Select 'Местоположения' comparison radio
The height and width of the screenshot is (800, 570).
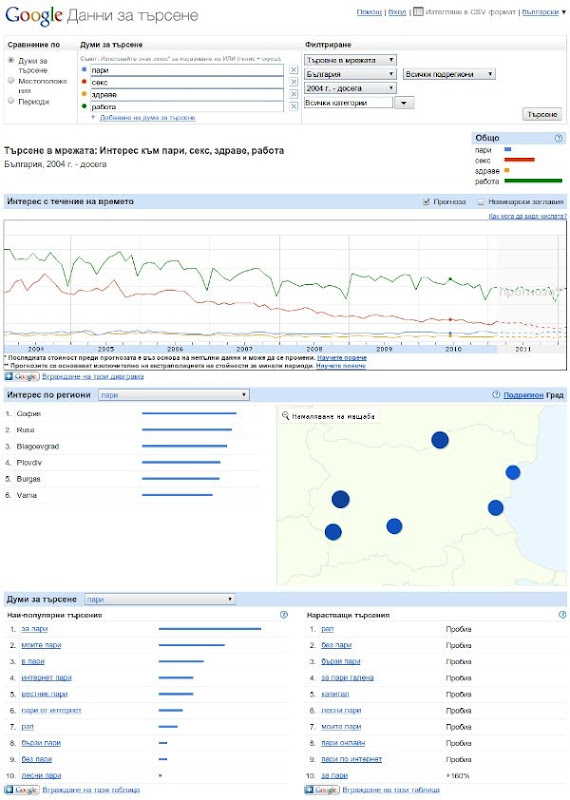(11, 81)
